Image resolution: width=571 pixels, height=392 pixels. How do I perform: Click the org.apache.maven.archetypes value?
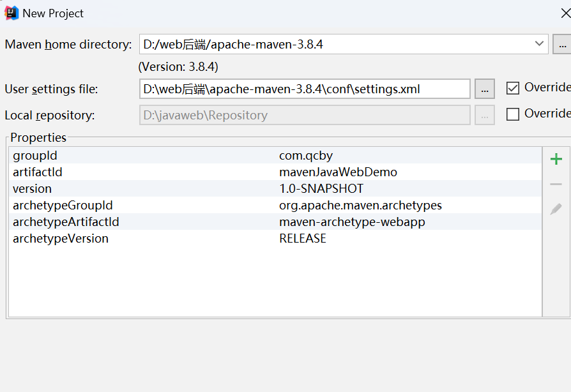[x=360, y=206]
